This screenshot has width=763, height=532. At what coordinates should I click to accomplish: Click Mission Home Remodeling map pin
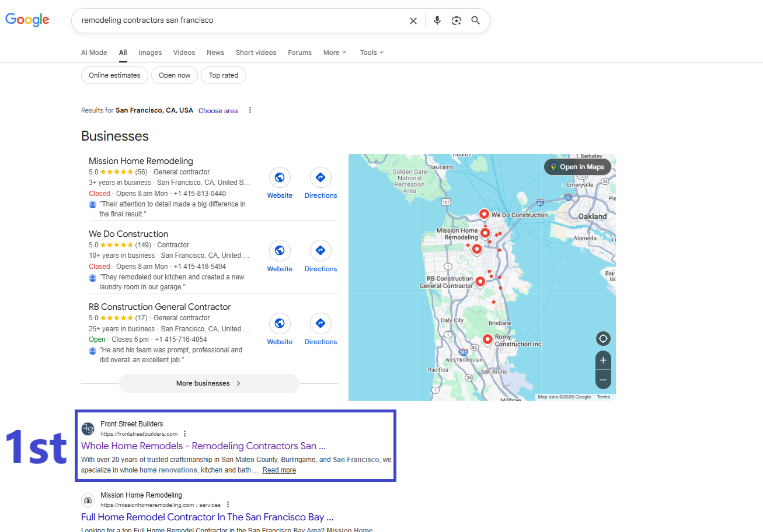pyautogui.click(x=485, y=233)
